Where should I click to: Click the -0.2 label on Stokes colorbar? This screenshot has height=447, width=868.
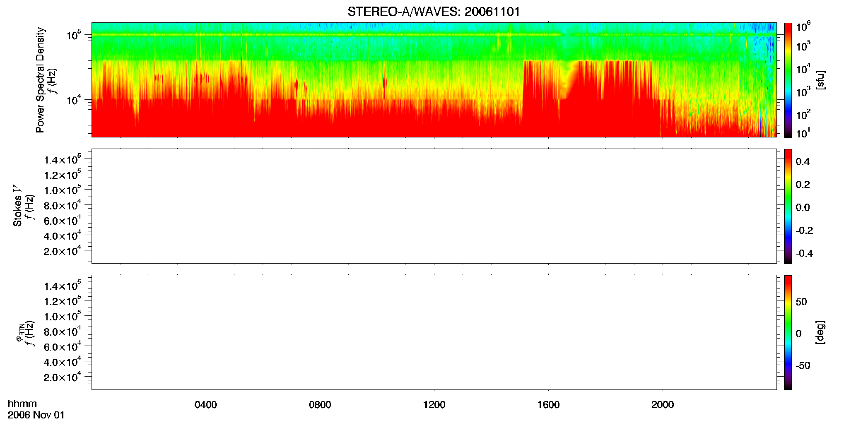(804, 231)
